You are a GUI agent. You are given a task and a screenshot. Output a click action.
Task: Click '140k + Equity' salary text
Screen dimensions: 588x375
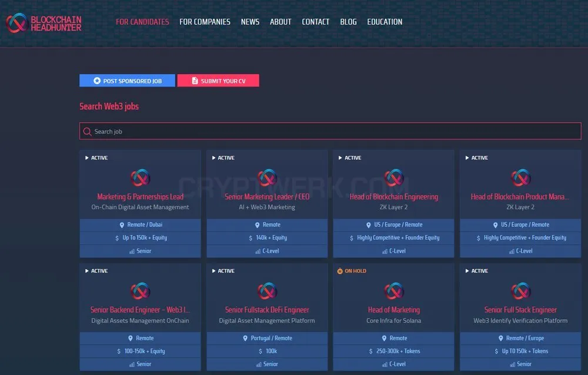272,237
